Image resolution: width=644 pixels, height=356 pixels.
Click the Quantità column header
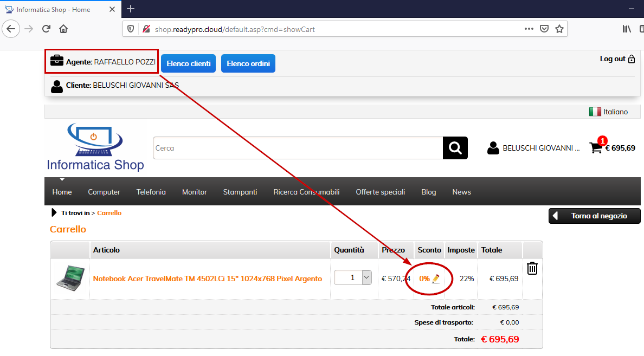pos(349,250)
